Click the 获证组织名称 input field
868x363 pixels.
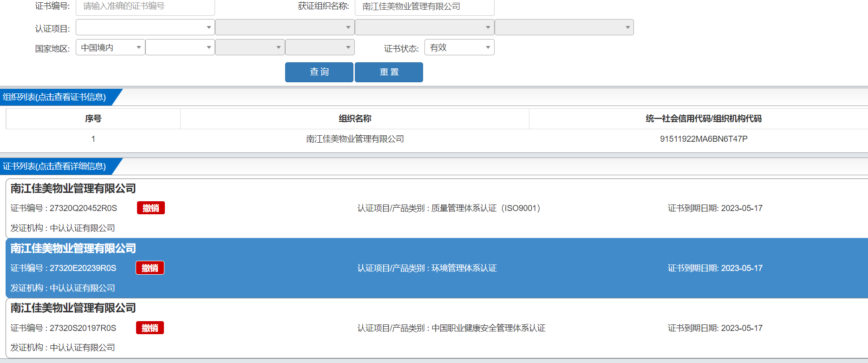coord(424,7)
